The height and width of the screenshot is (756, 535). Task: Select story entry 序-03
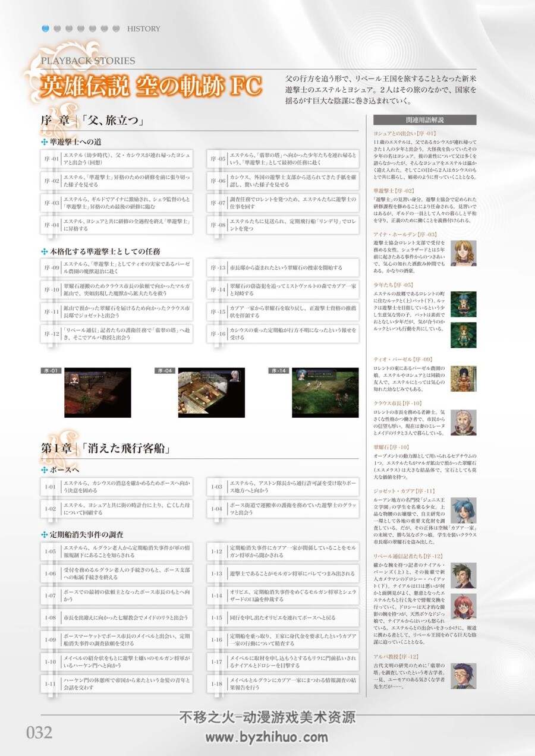[117, 203]
